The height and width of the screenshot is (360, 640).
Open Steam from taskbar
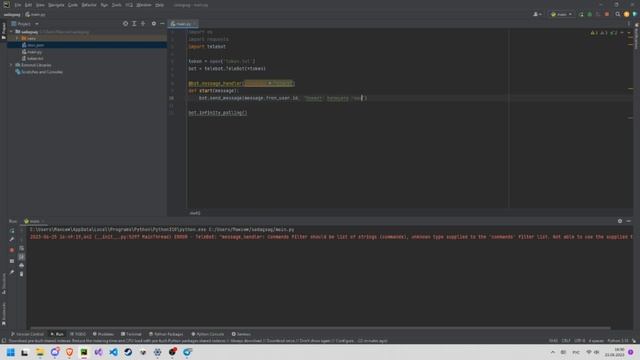128,352
